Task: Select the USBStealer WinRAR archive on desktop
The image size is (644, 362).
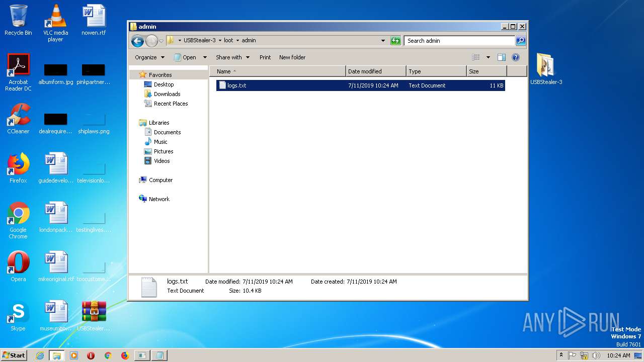Action: (x=94, y=316)
